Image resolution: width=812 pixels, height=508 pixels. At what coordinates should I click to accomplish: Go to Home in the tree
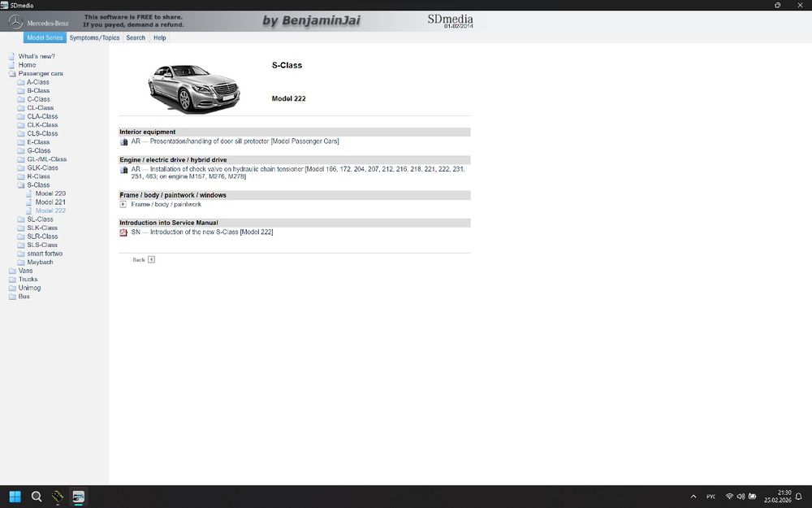pyautogui.click(x=27, y=65)
